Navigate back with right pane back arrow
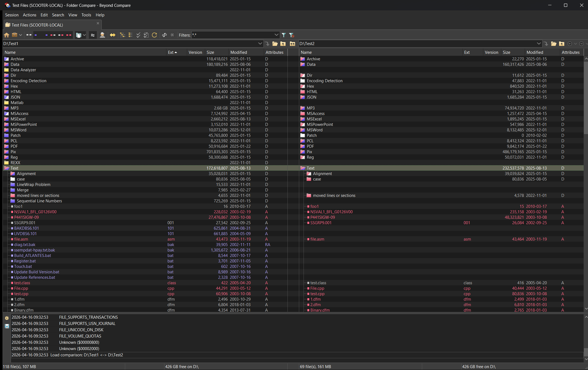Viewport: 588px width, 370px height. tap(570, 44)
